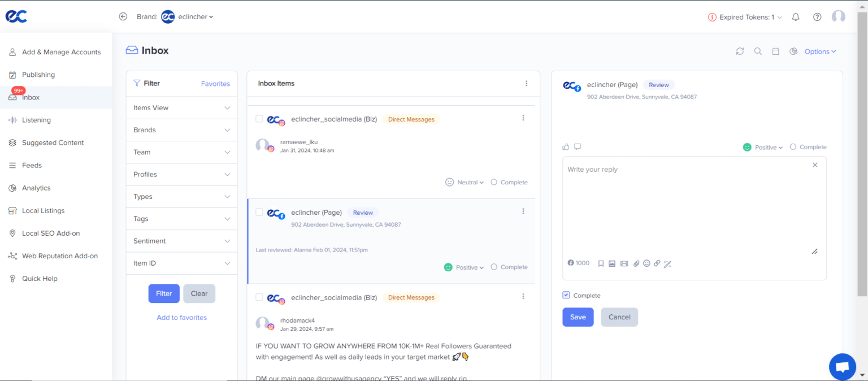868x381 pixels.
Task: Open Analytics from the left sidebar
Action: [36, 188]
